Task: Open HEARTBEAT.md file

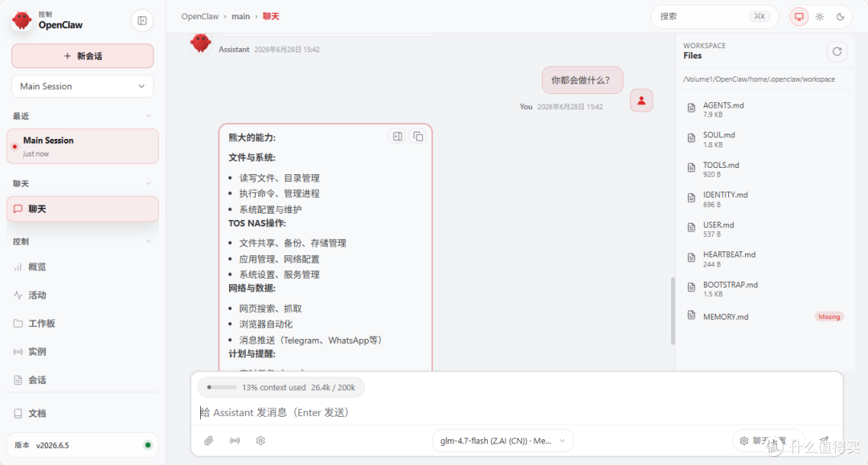Action: tap(764, 259)
